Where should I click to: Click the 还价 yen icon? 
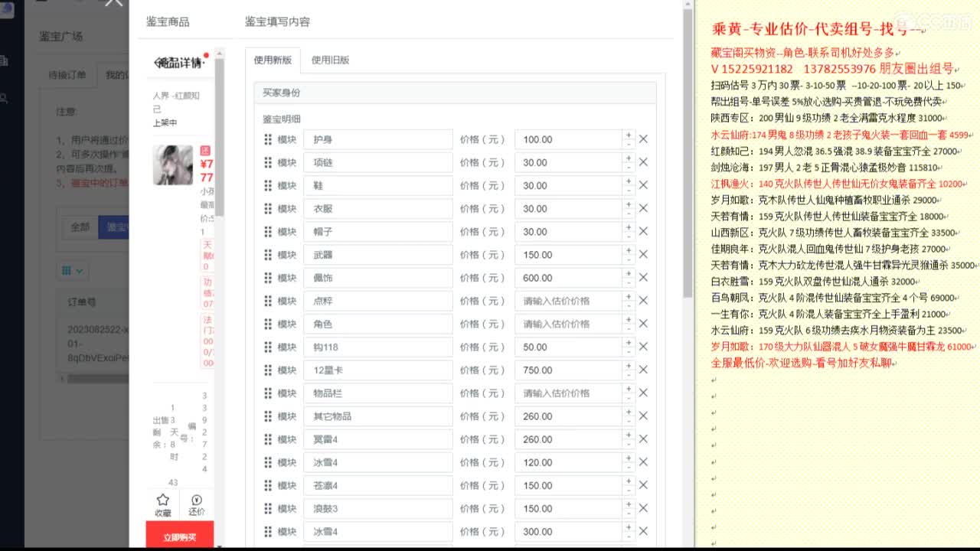click(197, 500)
